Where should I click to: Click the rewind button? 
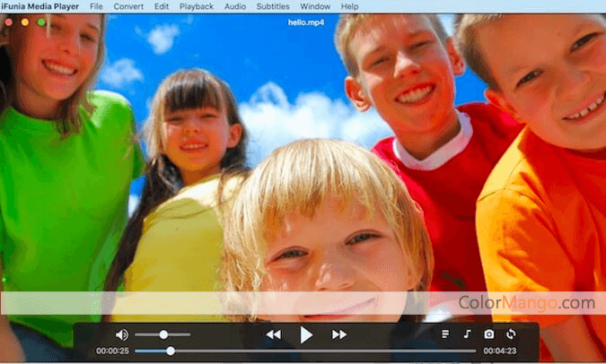pyautogui.click(x=274, y=334)
